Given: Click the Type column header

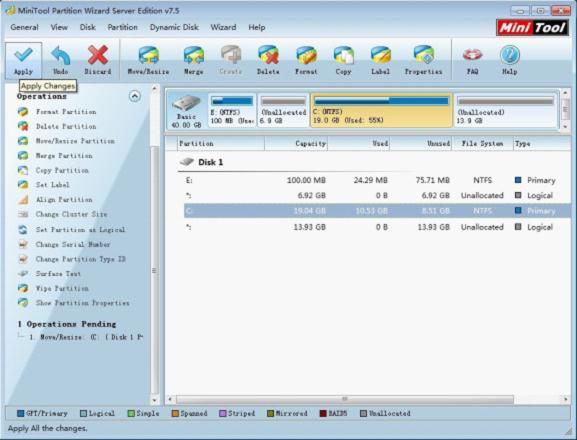Looking at the screenshot, I should (x=542, y=143).
